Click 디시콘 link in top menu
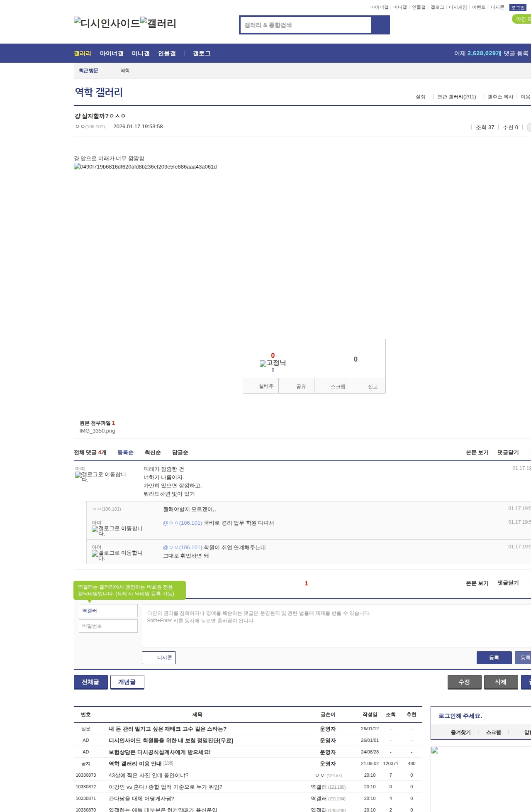This screenshot has height=812, width=531. click(497, 7)
